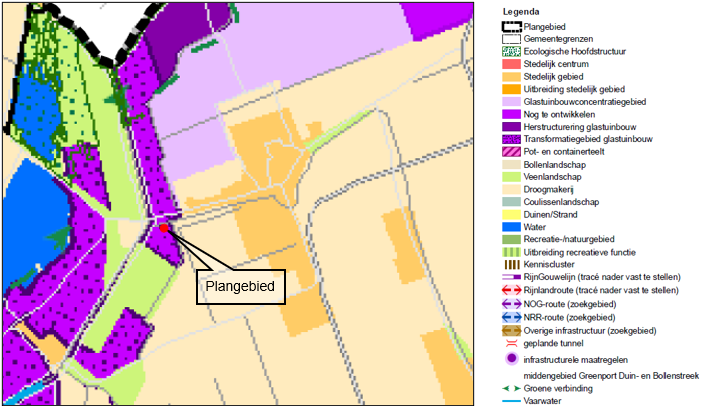Click the Transformatiegebied glastuinbouw dotted symbol
This screenshot has width=704, height=411.
point(511,139)
